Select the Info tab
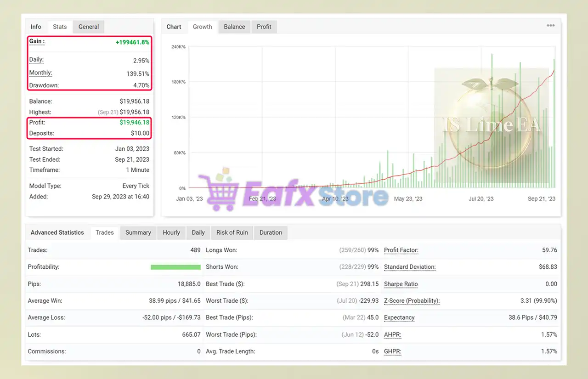The height and width of the screenshot is (379, 588). click(36, 27)
